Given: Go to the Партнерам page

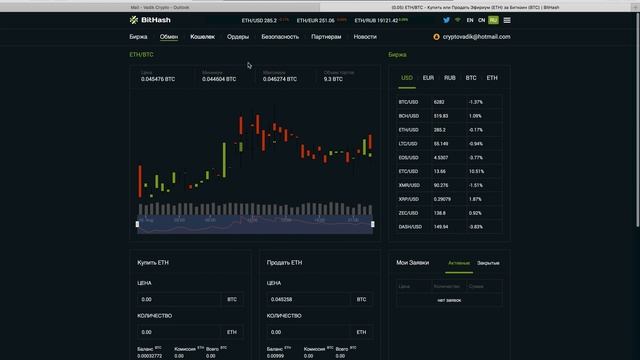Looking at the screenshot, I should click(x=326, y=37).
